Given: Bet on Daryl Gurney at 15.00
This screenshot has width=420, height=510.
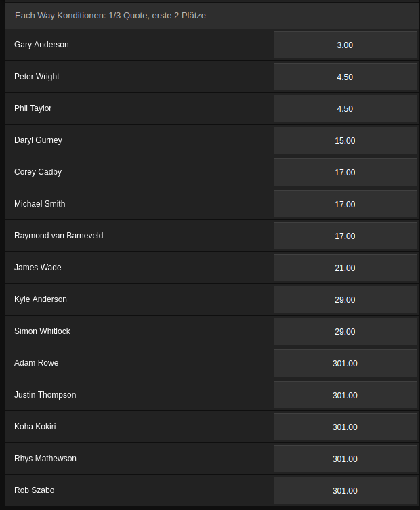Looking at the screenshot, I should click(x=345, y=140).
